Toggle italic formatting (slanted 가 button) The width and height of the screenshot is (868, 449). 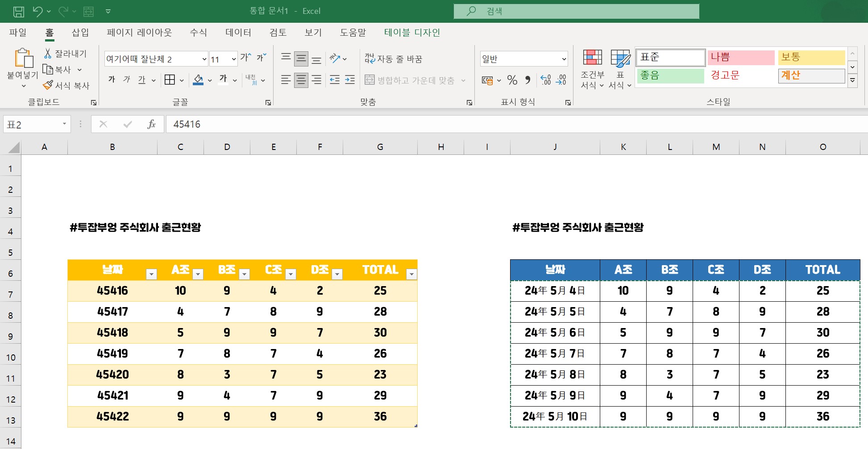pos(127,79)
